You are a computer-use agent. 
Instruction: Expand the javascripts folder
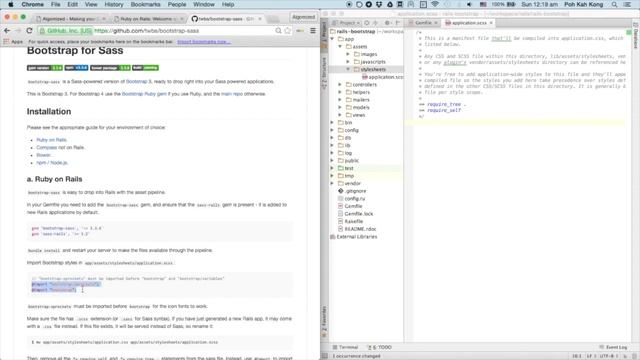(348, 62)
